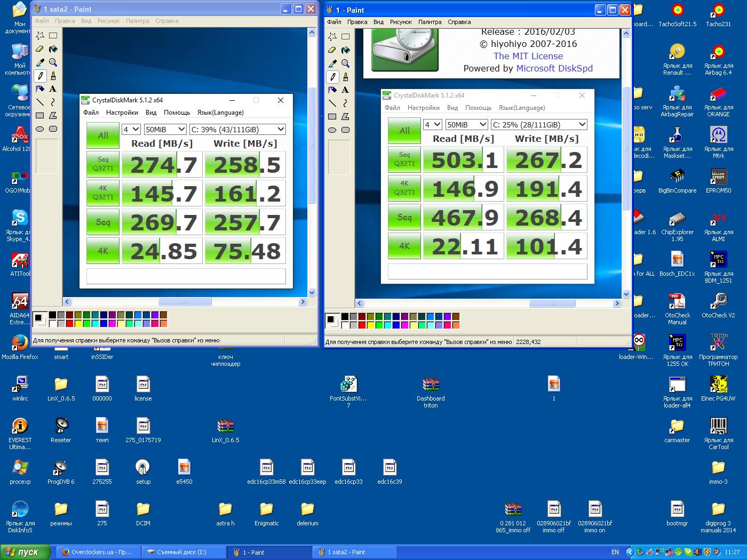Viewport: 747px width, 560px height.
Task: Select the AIDA64 Extreme desktop icon
Action: click(20, 308)
